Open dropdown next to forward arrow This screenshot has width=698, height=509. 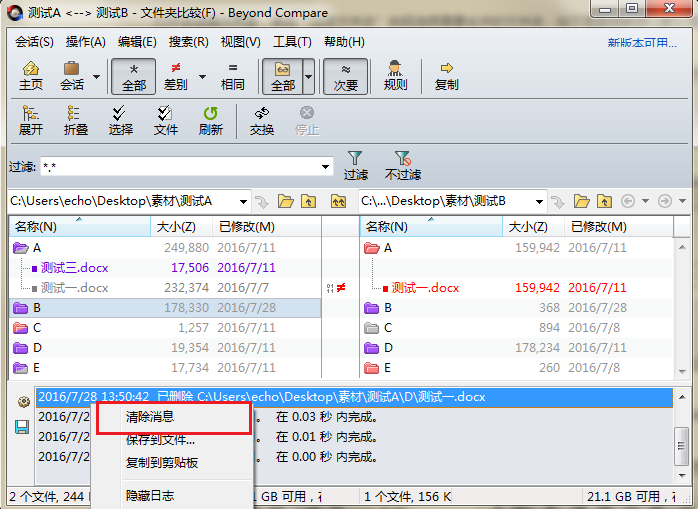click(682, 201)
